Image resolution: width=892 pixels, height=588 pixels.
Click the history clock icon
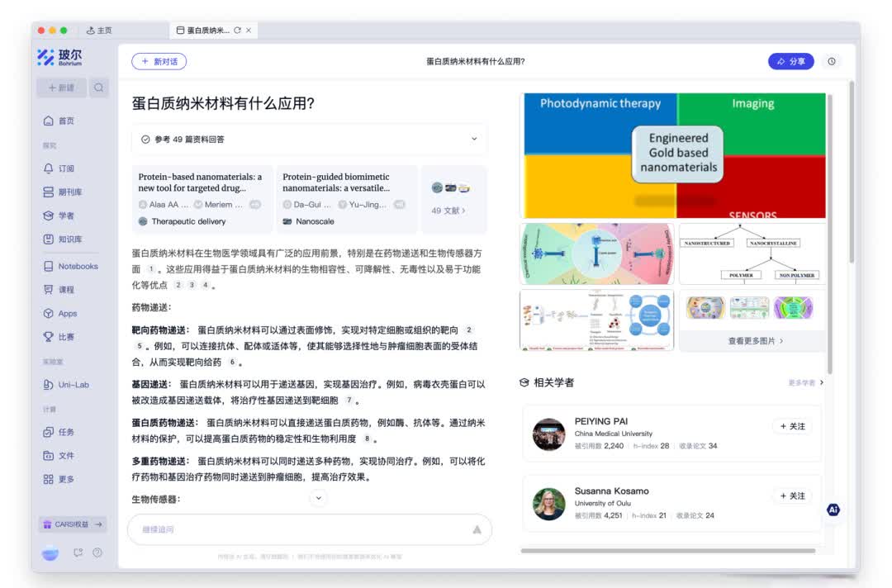pyautogui.click(x=832, y=61)
